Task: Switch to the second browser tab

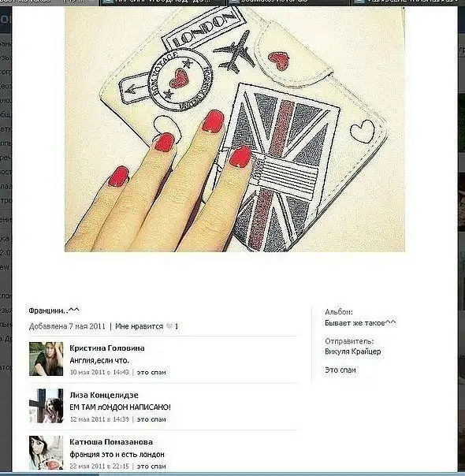Action: pyautogui.click(x=161, y=2)
